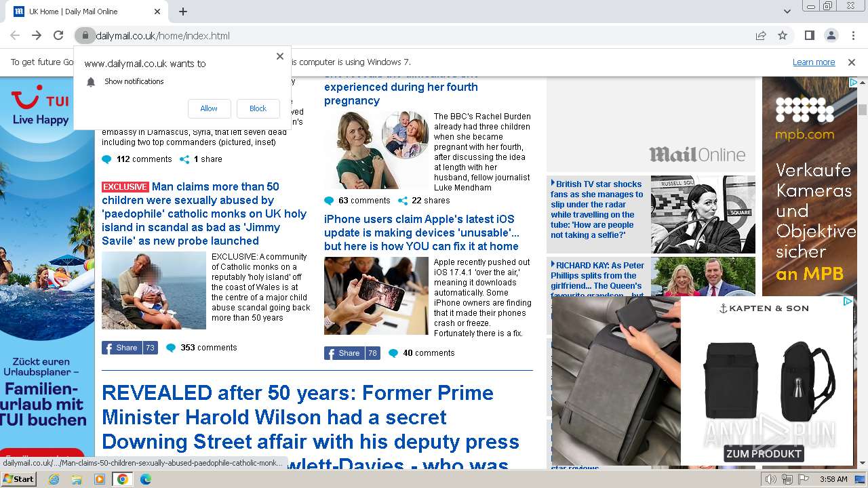Switch to Chrome in the taskbar
868x488 pixels.
[123, 479]
